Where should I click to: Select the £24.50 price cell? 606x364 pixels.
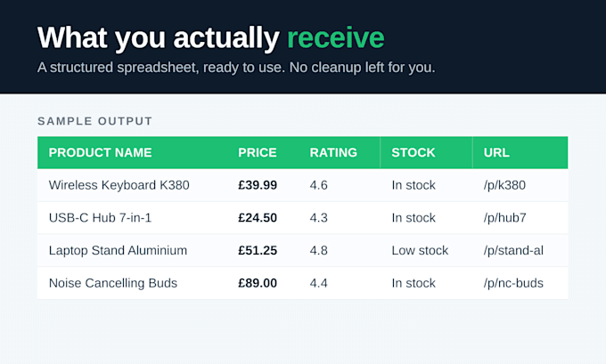258,218
